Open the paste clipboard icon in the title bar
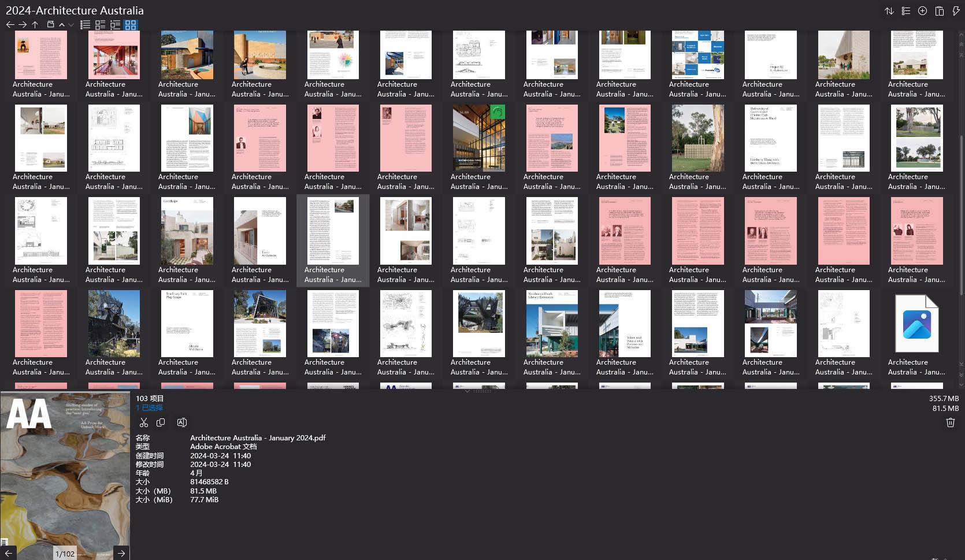This screenshot has height=560, width=965. click(x=940, y=10)
